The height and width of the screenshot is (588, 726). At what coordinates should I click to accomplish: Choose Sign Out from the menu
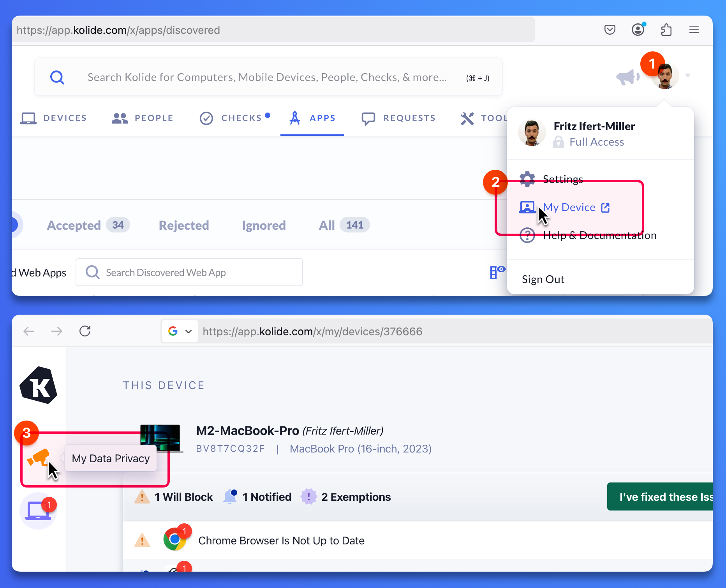tap(543, 279)
